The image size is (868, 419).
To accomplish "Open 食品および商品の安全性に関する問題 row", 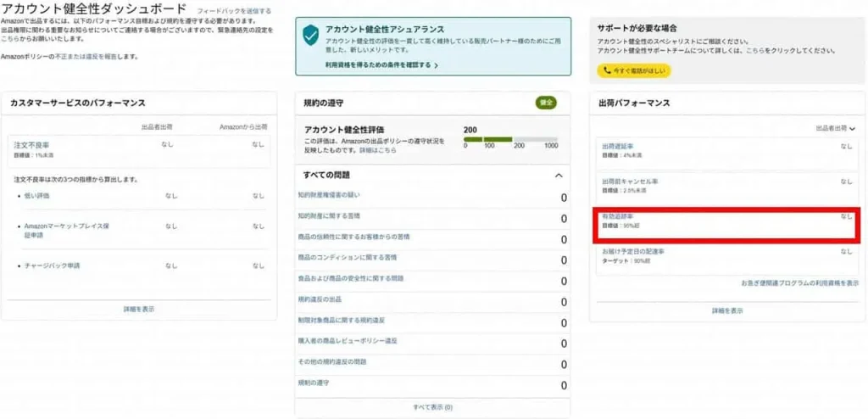I will coord(433,282).
